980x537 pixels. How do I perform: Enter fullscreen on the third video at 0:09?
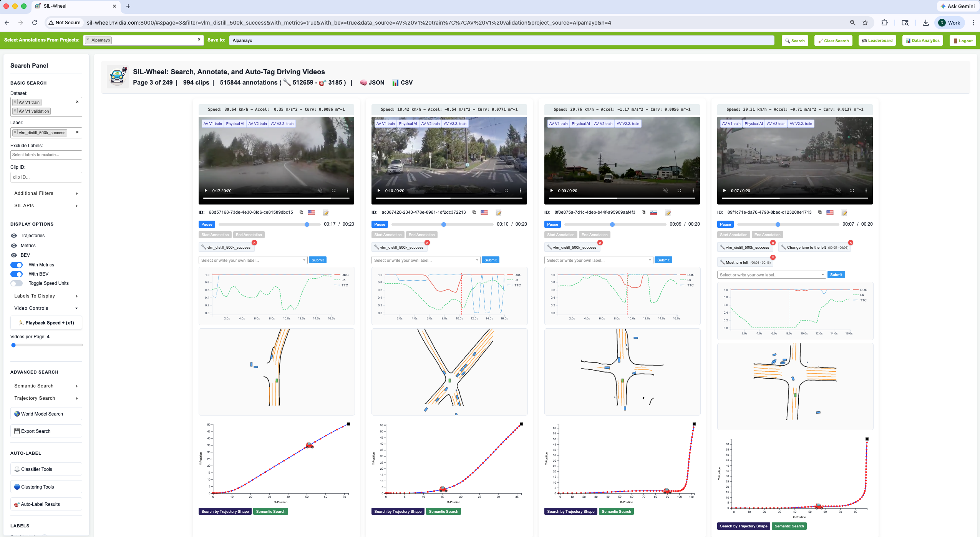679,191
